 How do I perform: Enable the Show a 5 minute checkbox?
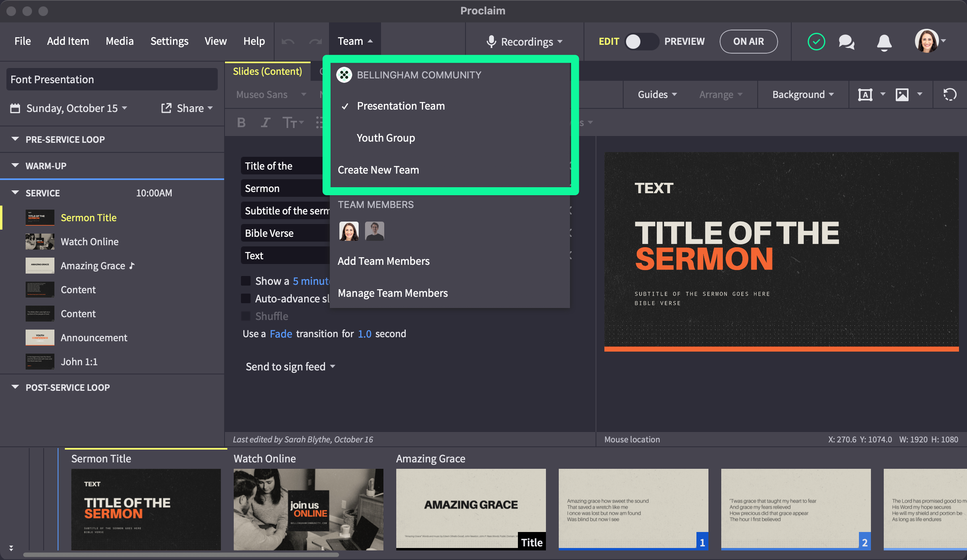pos(246,281)
